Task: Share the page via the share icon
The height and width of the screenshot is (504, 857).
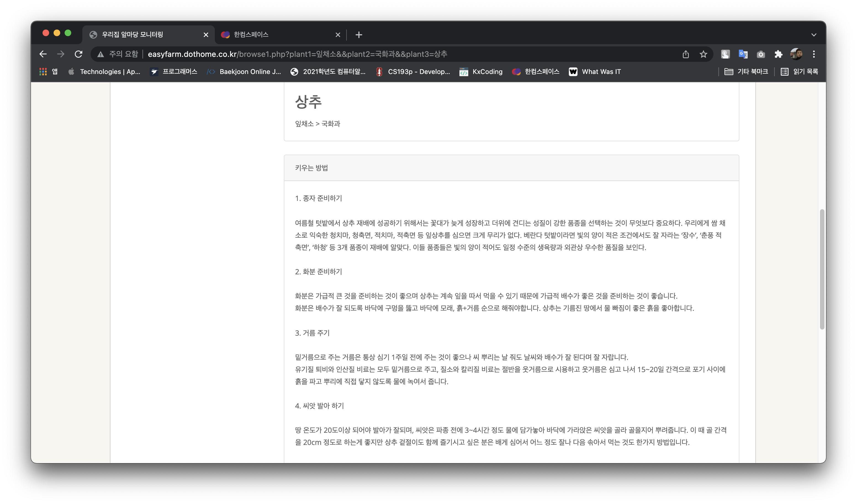Action: (686, 54)
